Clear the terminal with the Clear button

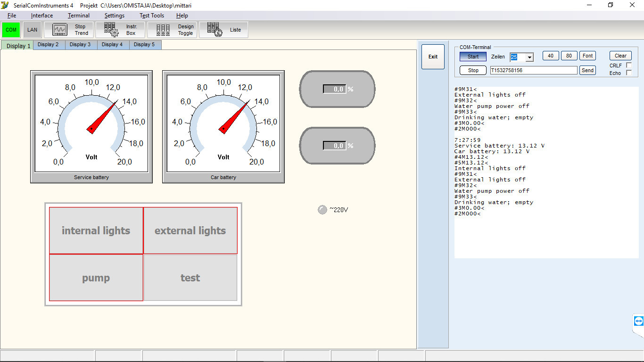coord(620,56)
